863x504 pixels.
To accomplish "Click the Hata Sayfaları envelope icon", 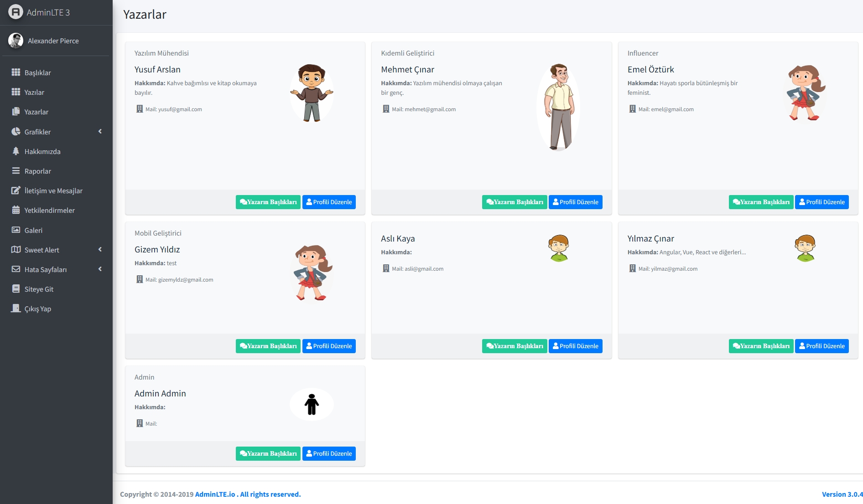I will point(16,269).
